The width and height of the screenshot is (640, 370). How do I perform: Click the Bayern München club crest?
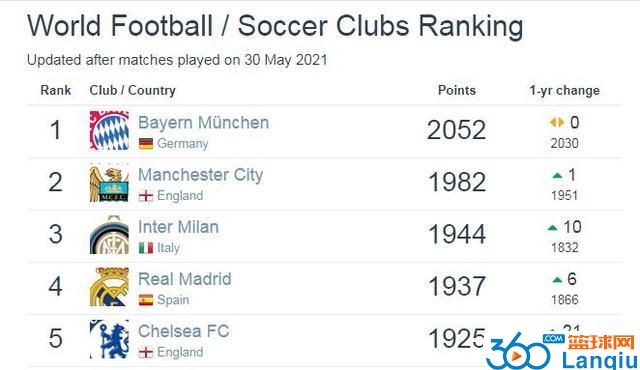click(x=109, y=131)
